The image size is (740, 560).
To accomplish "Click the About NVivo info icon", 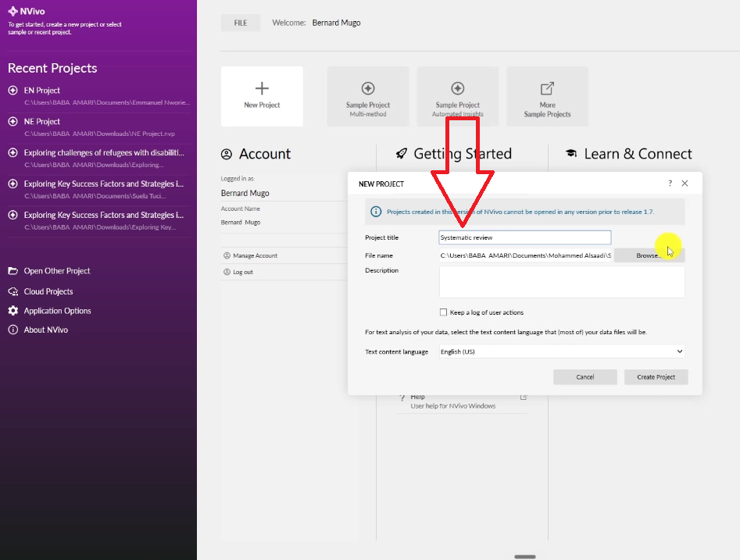I will (x=13, y=330).
